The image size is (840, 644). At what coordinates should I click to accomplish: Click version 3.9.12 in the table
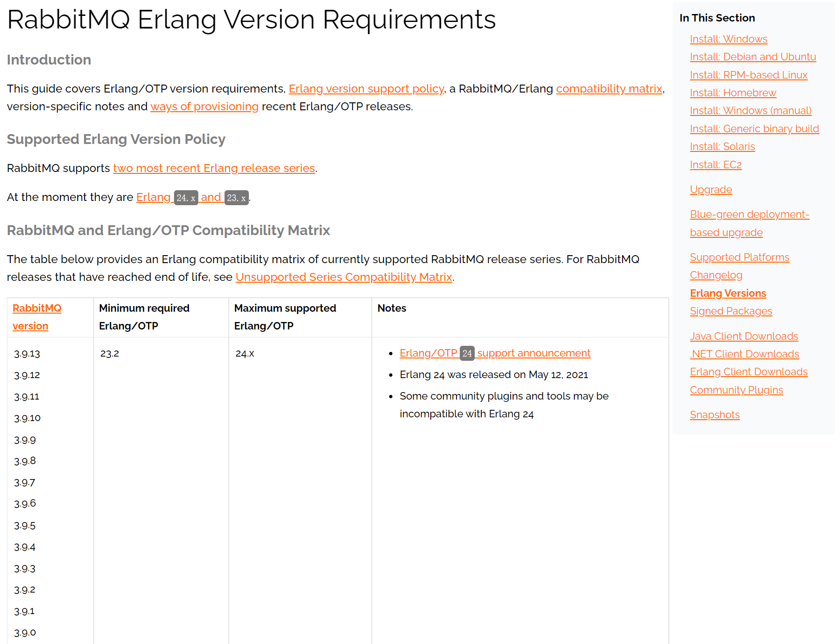(x=27, y=375)
